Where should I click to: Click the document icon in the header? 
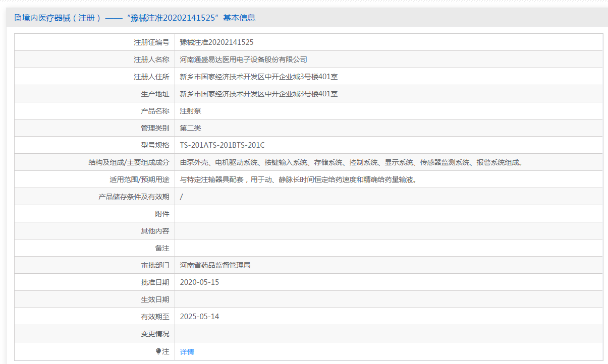click(18, 18)
